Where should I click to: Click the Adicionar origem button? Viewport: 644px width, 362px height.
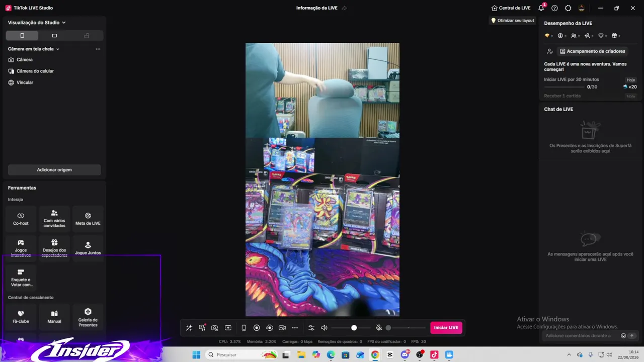click(x=54, y=170)
